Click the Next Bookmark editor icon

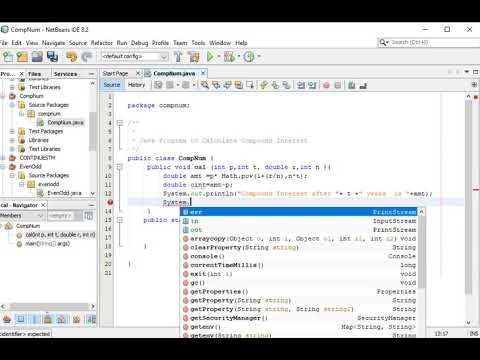(275, 85)
